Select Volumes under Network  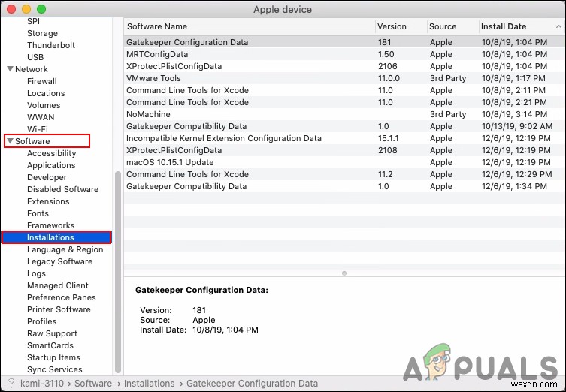coord(44,105)
